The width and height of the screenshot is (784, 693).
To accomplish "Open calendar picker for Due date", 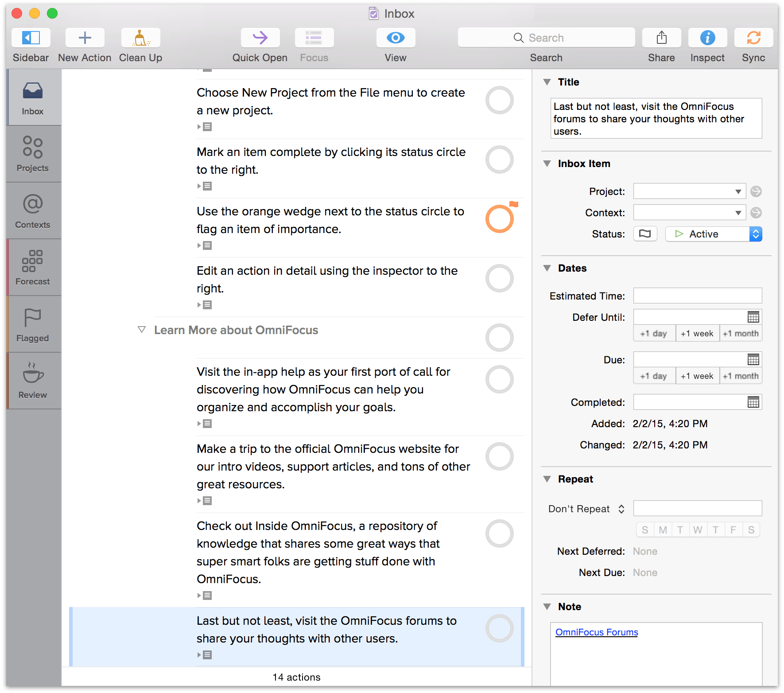I will [753, 359].
